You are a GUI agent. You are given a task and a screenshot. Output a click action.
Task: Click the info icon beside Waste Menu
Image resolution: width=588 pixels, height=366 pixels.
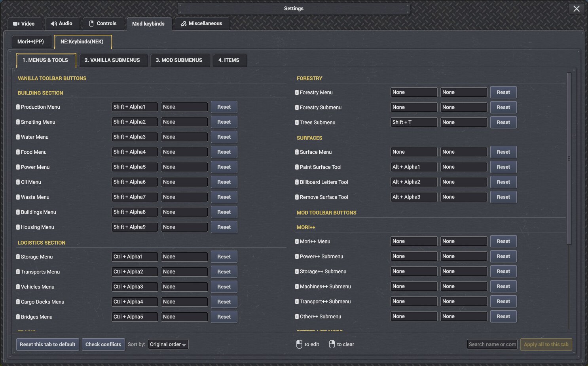(18, 197)
